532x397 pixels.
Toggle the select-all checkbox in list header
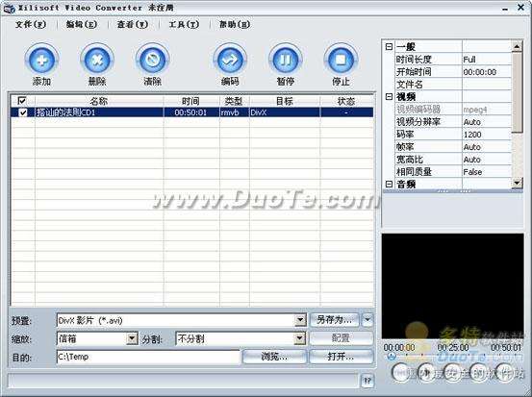(x=22, y=101)
